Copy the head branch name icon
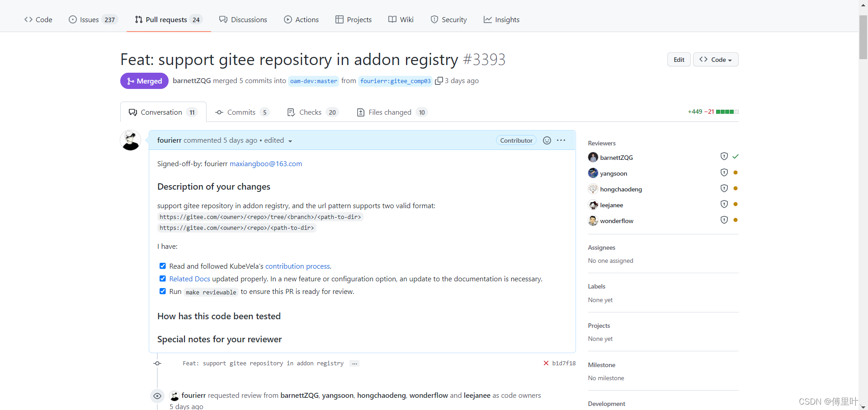The image size is (868, 410). pos(439,81)
